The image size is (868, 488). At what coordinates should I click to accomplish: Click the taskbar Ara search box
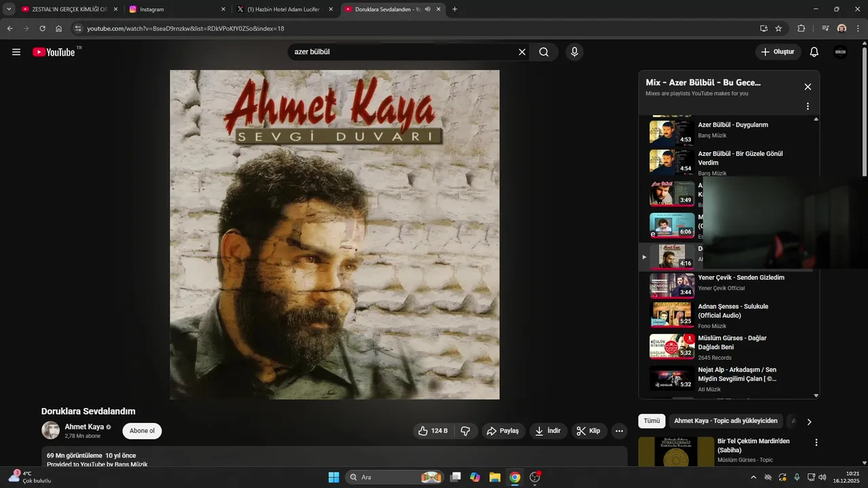click(395, 477)
